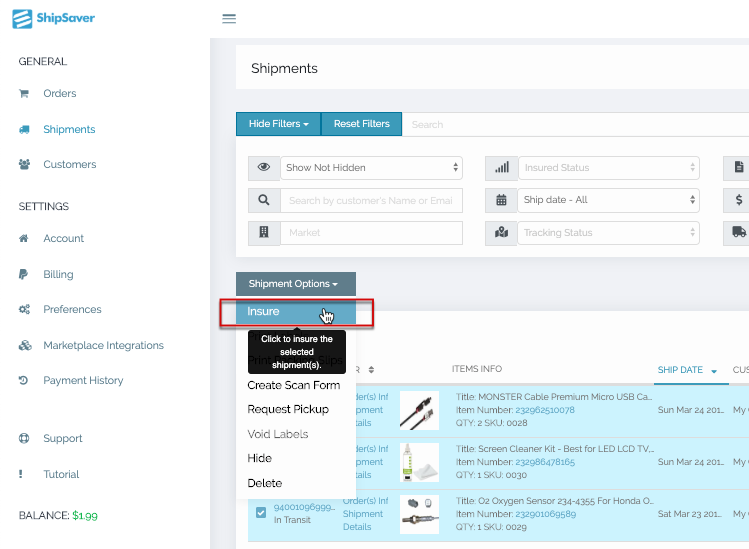Sort by SHIP DATE column
Image resolution: width=749 pixels, height=549 pixels.
point(680,370)
